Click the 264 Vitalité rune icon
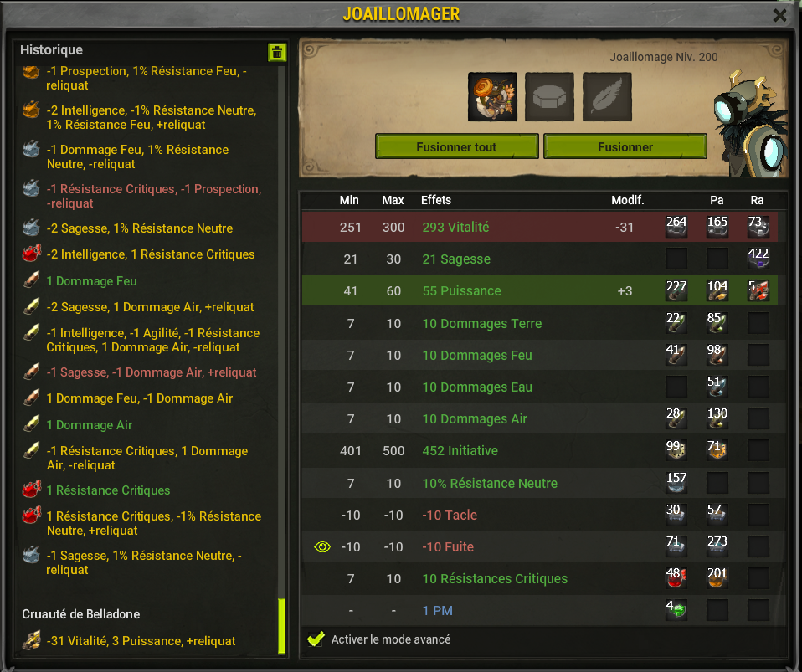 pos(676,227)
